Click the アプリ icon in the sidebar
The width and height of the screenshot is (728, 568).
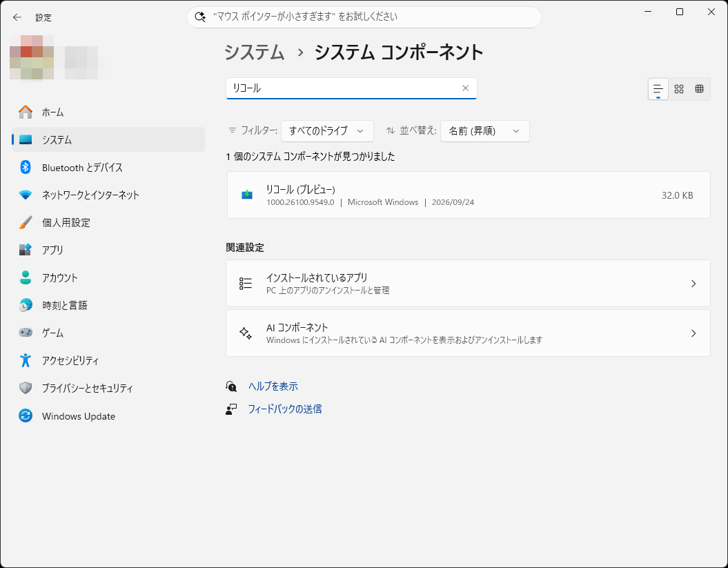click(x=26, y=249)
